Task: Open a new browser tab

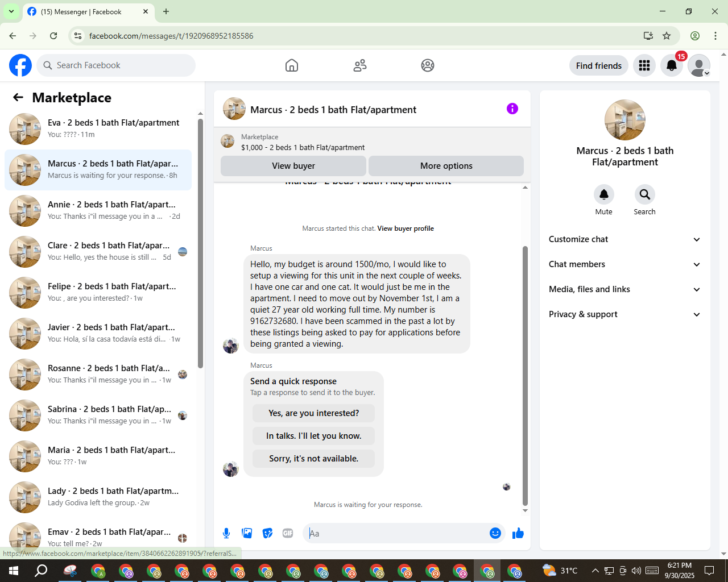Action: (166, 11)
